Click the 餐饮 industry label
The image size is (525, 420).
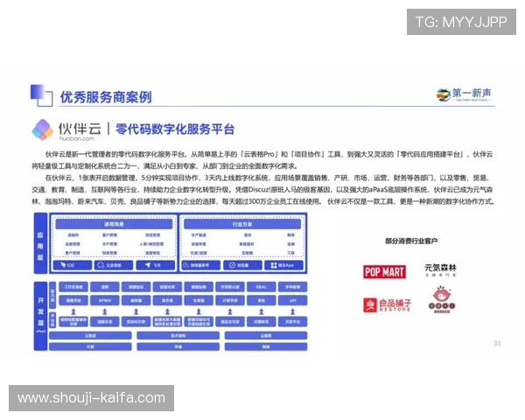(x=248, y=235)
